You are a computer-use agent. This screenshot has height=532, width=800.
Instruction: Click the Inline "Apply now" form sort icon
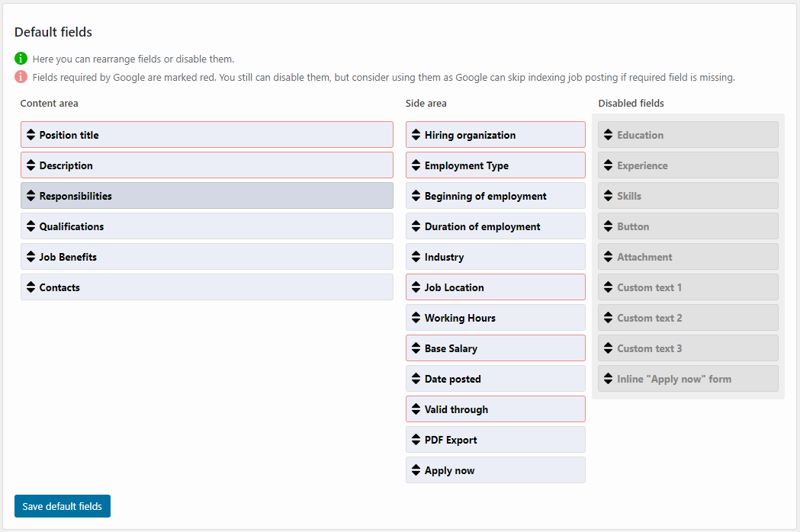608,379
